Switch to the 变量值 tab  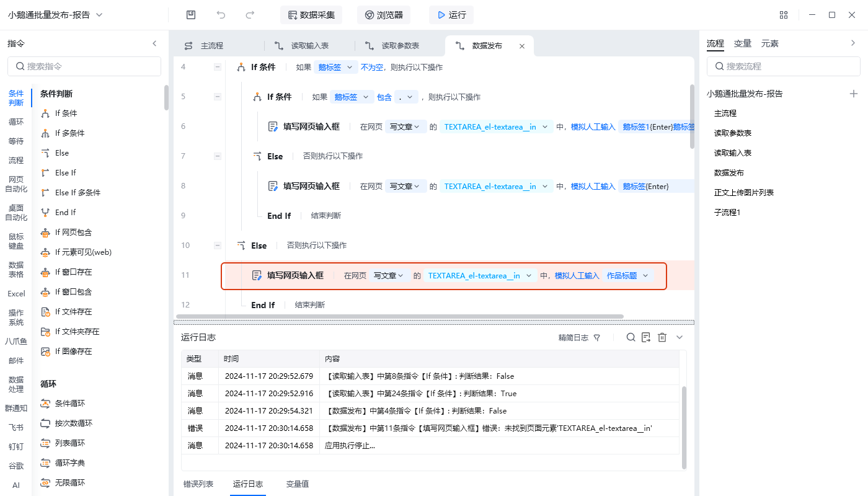click(x=298, y=484)
